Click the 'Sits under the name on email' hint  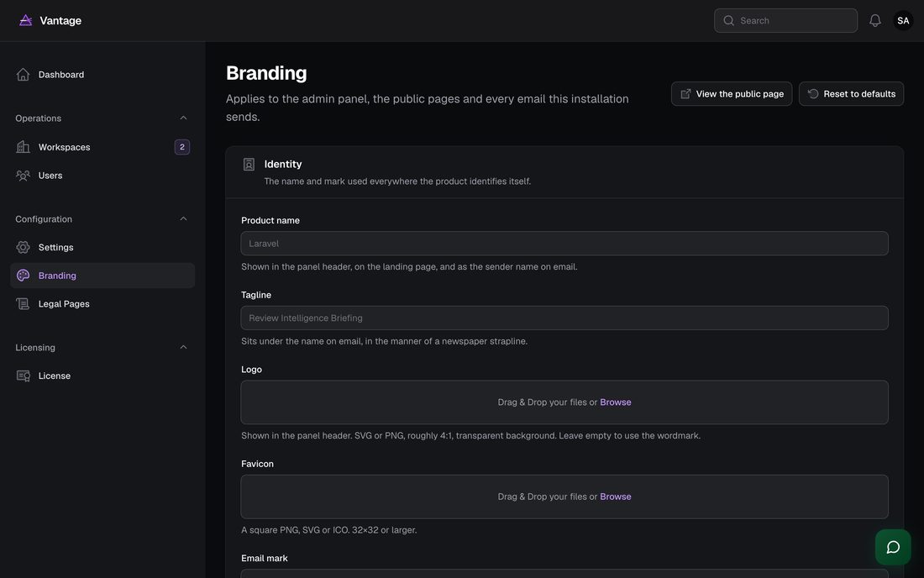(x=384, y=341)
